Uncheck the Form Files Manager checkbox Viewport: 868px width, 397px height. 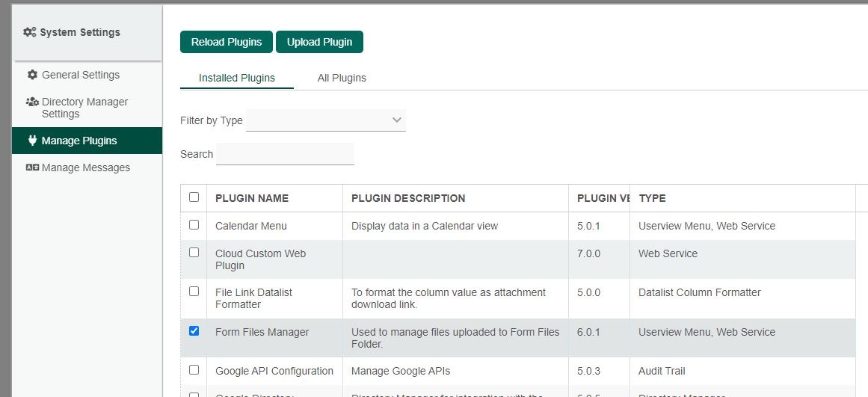tap(194, 330)
